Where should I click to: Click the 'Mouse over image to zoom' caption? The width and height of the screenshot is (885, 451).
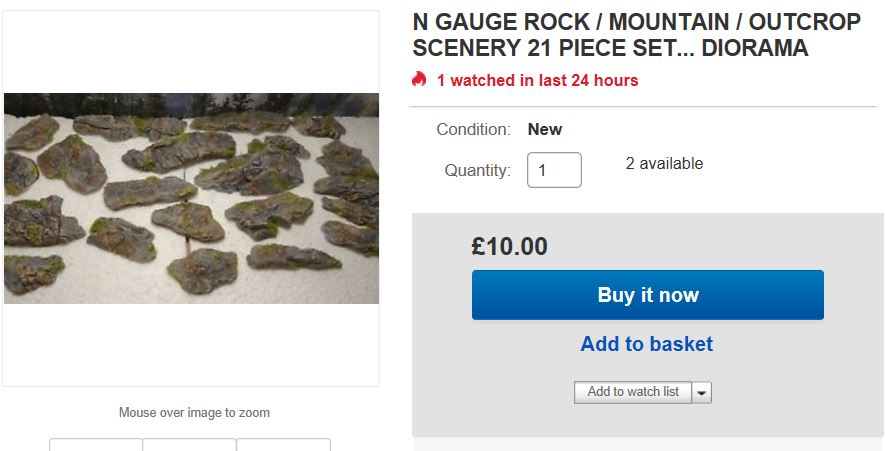click(194, 412)
